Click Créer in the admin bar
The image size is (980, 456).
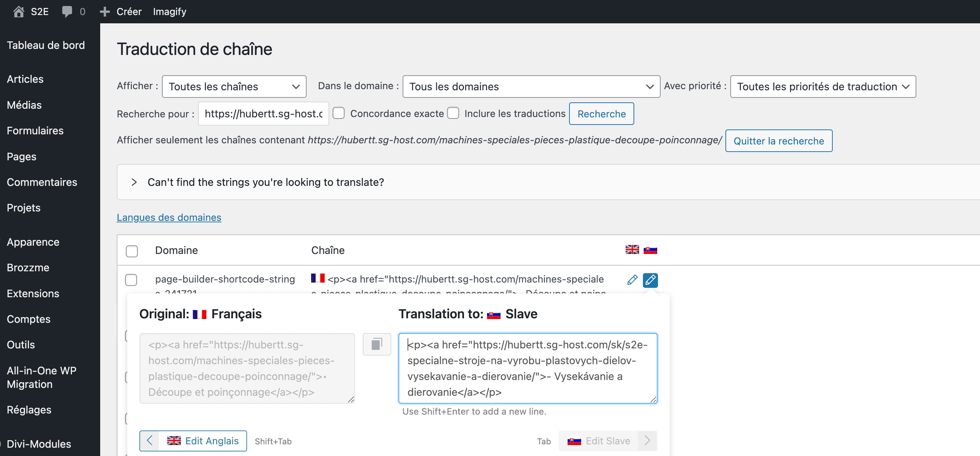coord(129,11)
